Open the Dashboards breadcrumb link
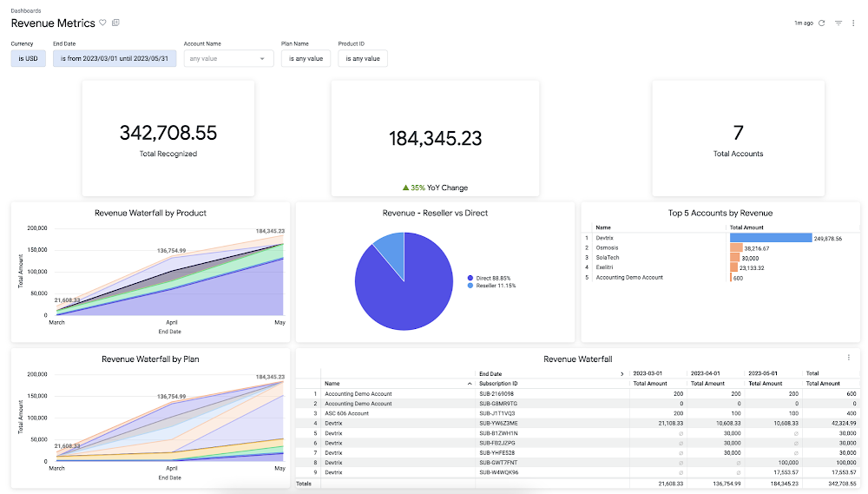This screenshot has width=868, height=494. (26, 10)
